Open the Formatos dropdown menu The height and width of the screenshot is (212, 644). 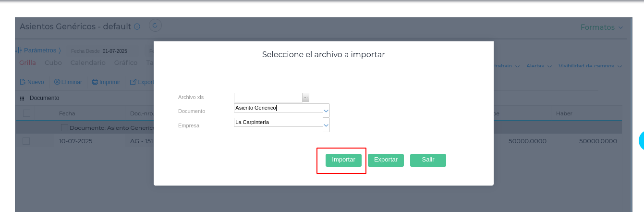(x=601, y=27)
